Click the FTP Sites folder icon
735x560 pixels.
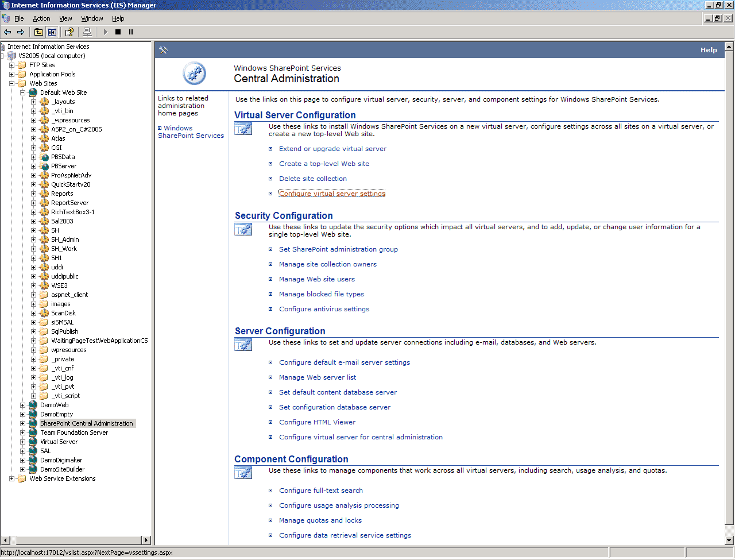[x=22, y=65]
